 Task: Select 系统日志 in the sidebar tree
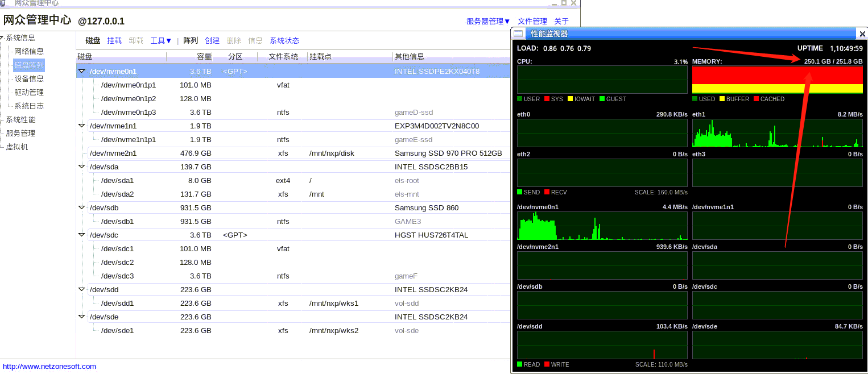(x=29, y=106)
